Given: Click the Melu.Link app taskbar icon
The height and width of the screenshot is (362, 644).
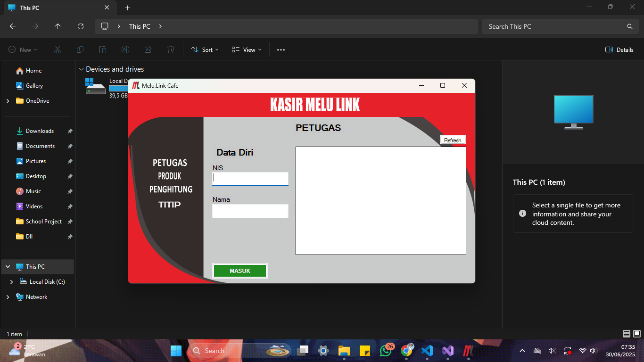Looking at the screenshot, I should [x=468, y=351].
